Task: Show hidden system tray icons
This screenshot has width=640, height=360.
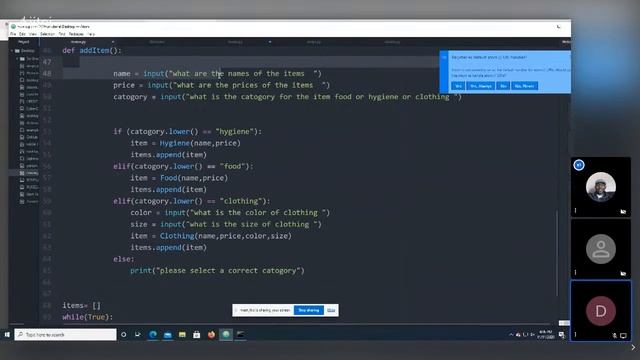Action: (511, 335)
